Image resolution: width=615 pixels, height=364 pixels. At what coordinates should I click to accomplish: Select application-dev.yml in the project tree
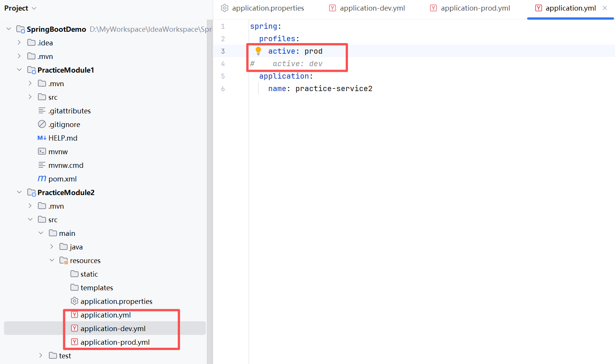coord(113,328)
